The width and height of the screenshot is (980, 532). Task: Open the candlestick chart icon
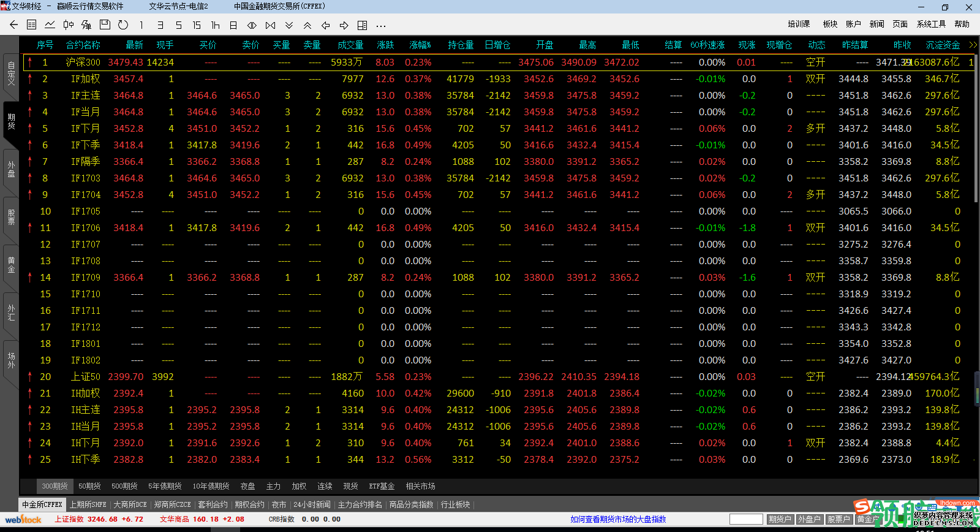69,25
